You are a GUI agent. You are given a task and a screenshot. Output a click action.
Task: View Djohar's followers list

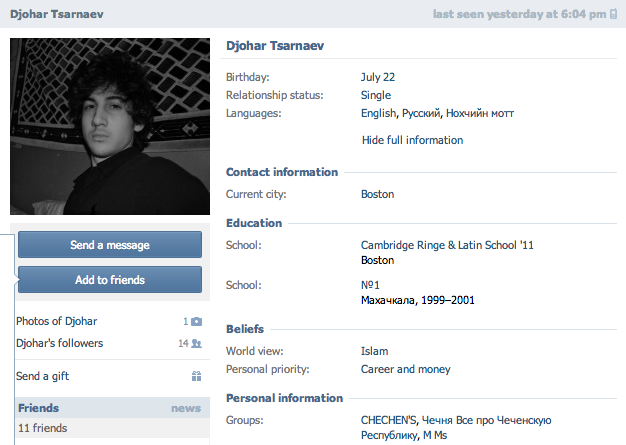pyautogui.click(x=59, y=344)
